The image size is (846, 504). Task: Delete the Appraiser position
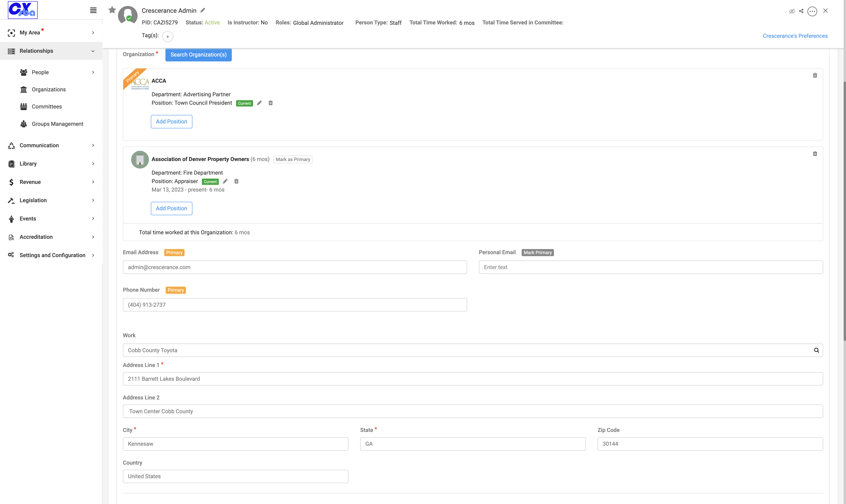tap(236, 181)
